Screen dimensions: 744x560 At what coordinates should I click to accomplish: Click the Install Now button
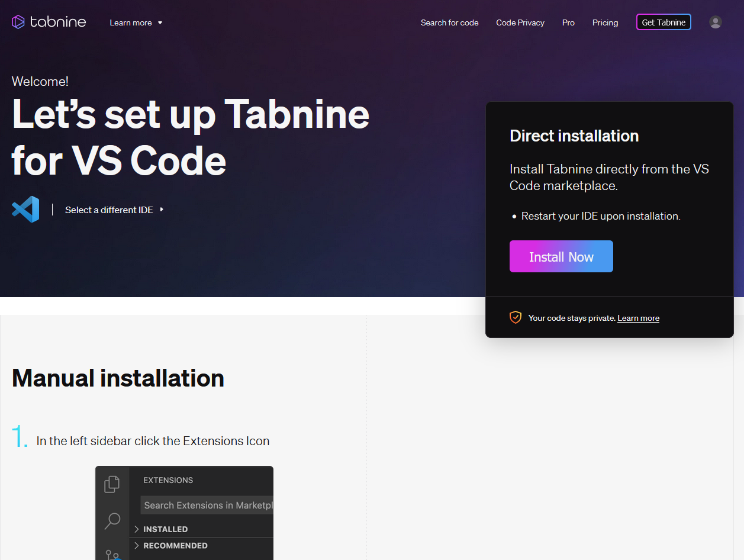pyautogui.click(x=561, y=256)
